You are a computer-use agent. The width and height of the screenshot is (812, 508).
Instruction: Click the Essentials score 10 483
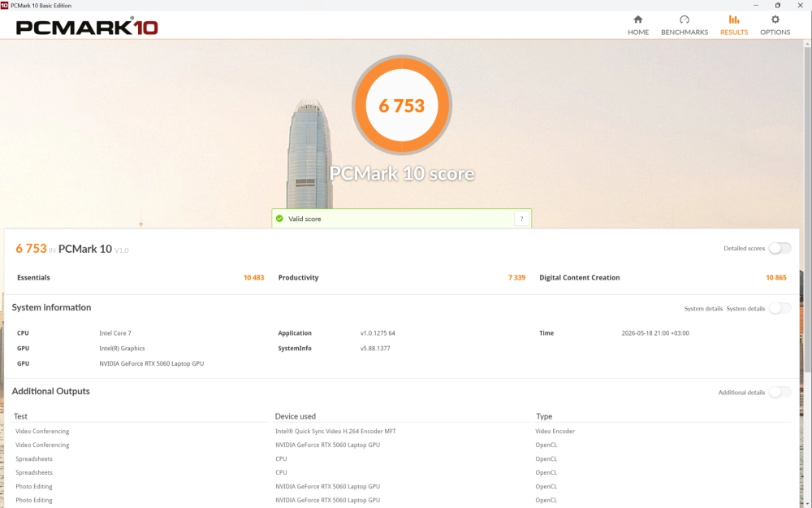(253, 278)
